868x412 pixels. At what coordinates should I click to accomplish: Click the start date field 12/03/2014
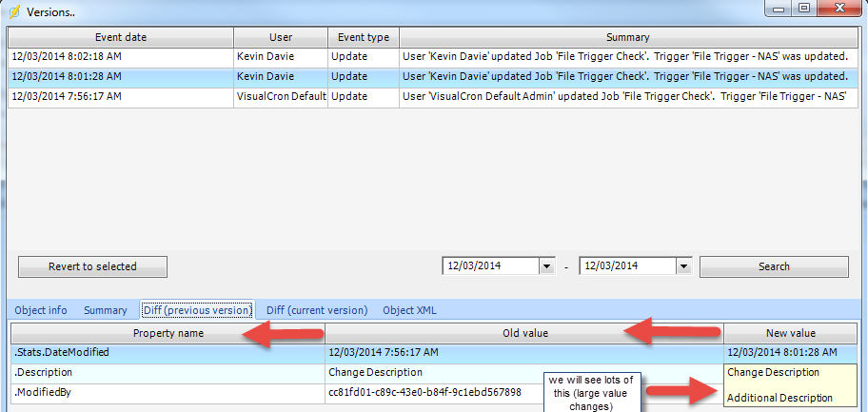(x=489, y=266)
